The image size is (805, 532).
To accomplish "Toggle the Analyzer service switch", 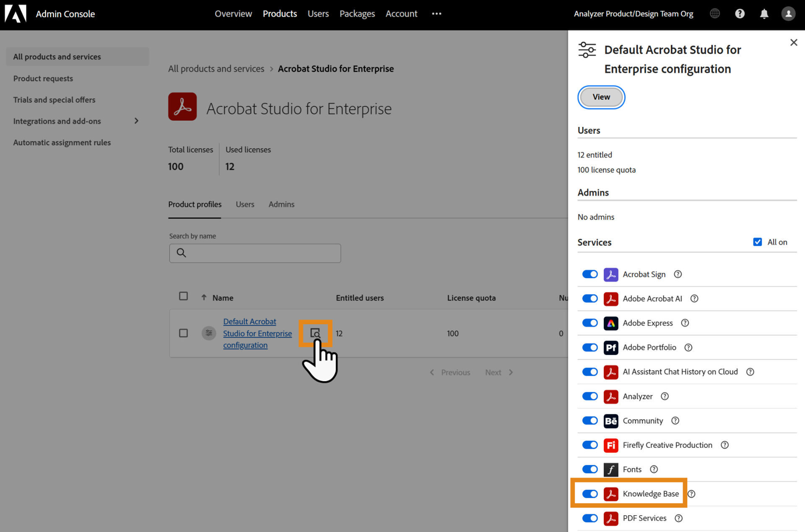I will tap(590, 396).
